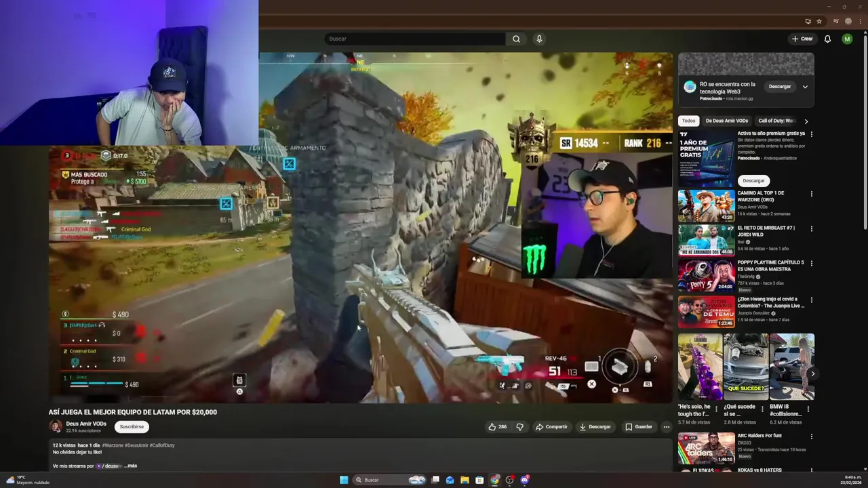This screenshot has height=488, width=868.
Task: Open Chrome profile avatar in toolbar
Action: [x=848, y=21]
